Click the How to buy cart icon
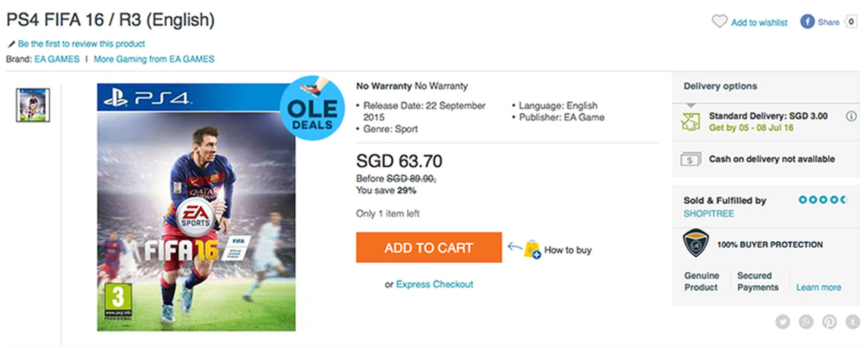The height and width of the screenshot is (348, 868). point(532,249)
